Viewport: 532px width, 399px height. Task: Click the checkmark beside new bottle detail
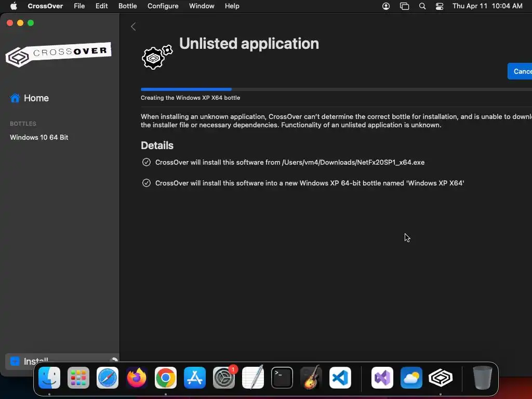146,183
